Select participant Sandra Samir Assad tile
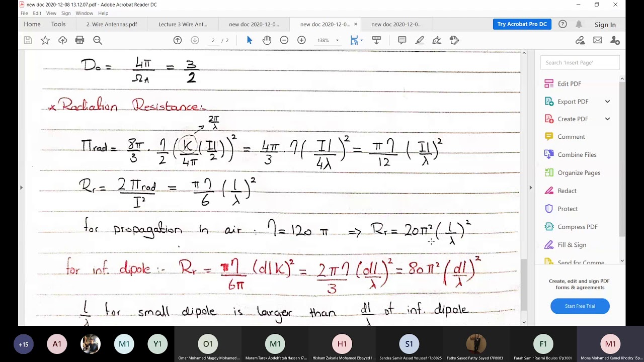This screenshot has height=362, width=644. 409,344
